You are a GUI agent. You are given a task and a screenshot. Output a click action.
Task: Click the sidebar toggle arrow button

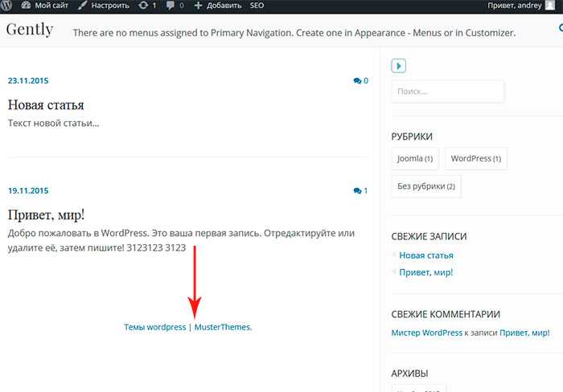pyautogui.click(x=399, y=66)
